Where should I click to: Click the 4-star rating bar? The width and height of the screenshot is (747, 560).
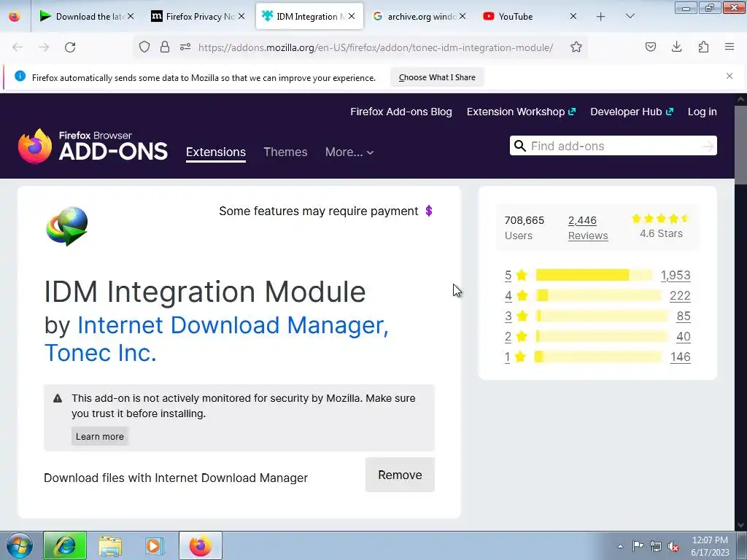pos(598,296)
